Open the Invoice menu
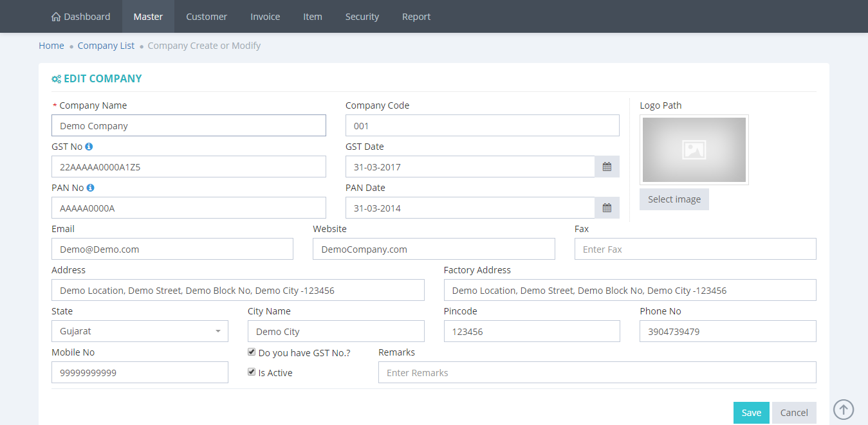The width and height of the screenshot is (868, 425). pos(265,17)
